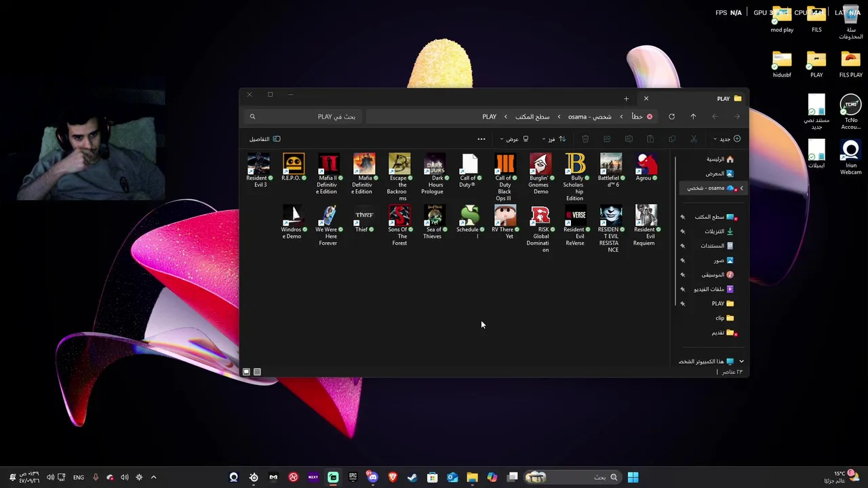This screenshot has height=488, width=868.
Task: Select the Bully Scholarship Edition shortcut
Action: (576, 178)
